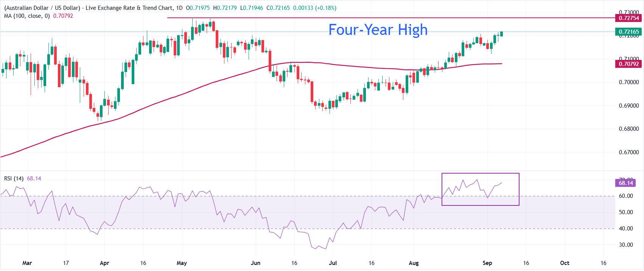Click the green 0.72165 current price label

point(628,32)
